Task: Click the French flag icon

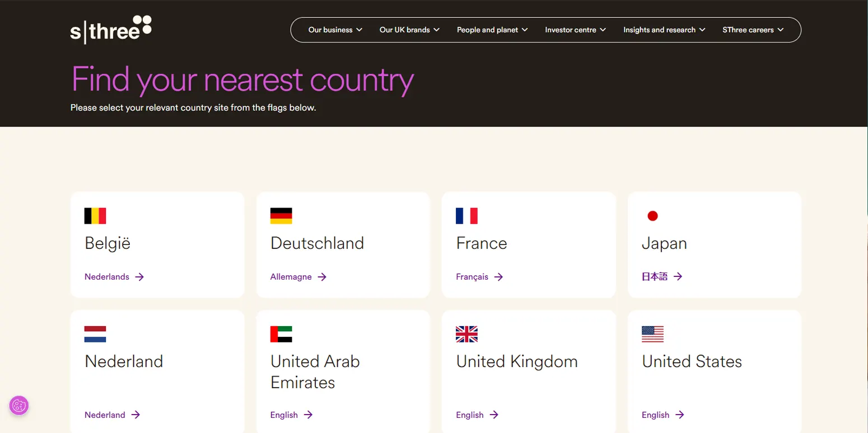Action: tap(467, 216)
